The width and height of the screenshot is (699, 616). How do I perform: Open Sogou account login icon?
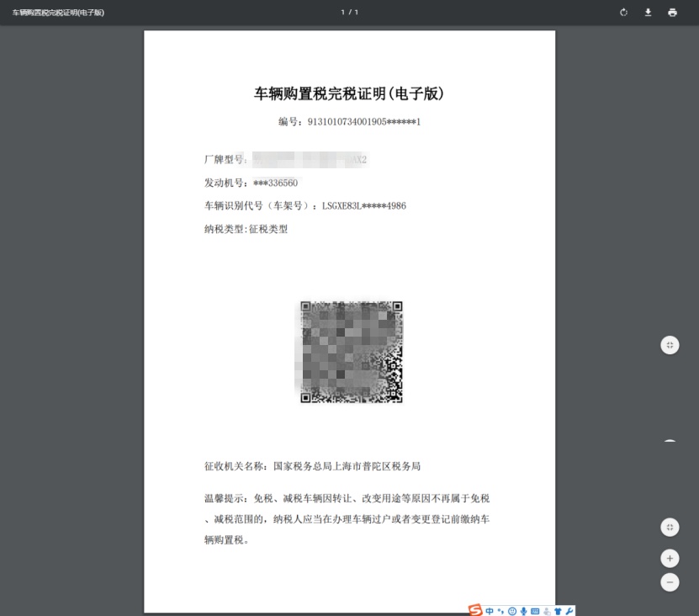pyautogui.click(x=547, y=612)
